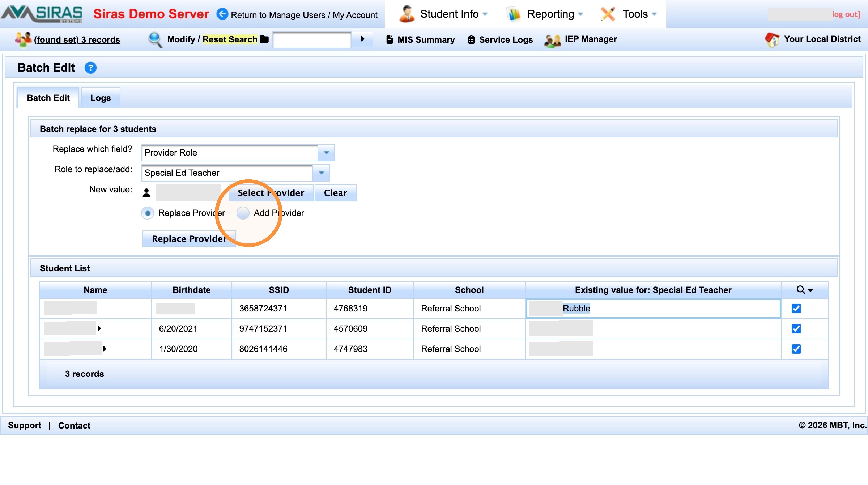
Task: Open IEP Manager
Action: coord(591,39)
